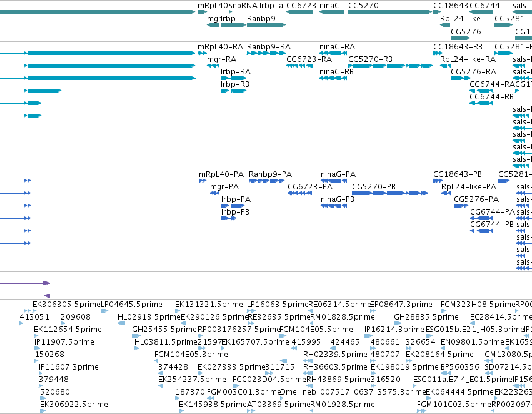The width and height of the screenshot is (532, 414).
Task: Click the CG5276 gene bar
Action: 460,38
